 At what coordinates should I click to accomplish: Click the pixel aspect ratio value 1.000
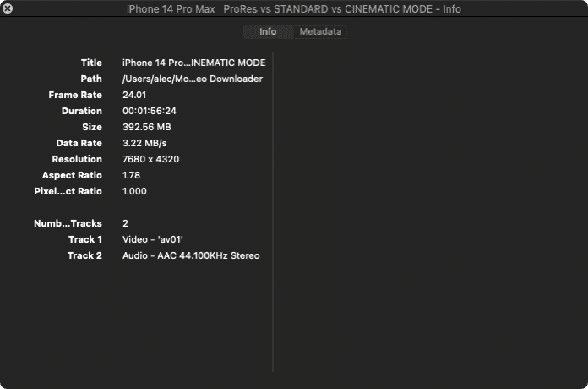pyautogui.click(x=134, y=191)
